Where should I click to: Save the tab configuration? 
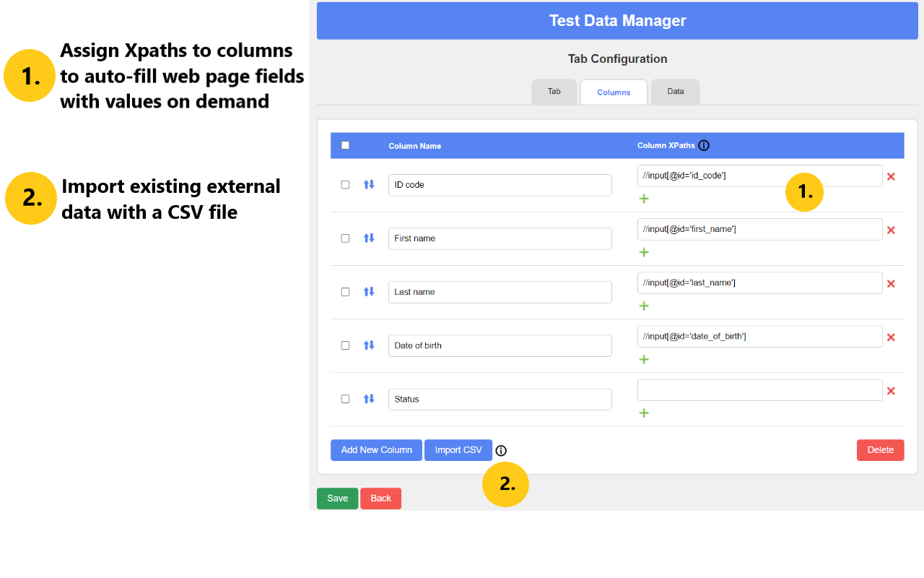pyautogui.click(x=337, y=498)
